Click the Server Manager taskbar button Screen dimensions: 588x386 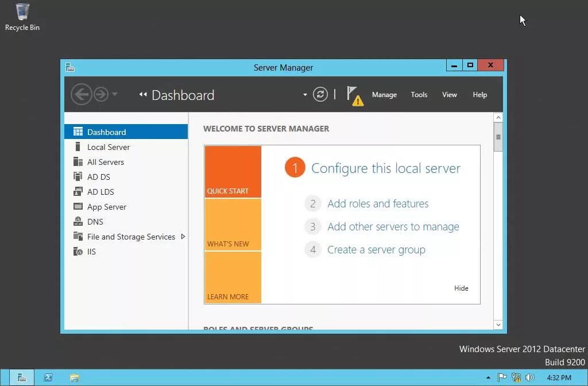pyautogui.click(x=22, y=377)
